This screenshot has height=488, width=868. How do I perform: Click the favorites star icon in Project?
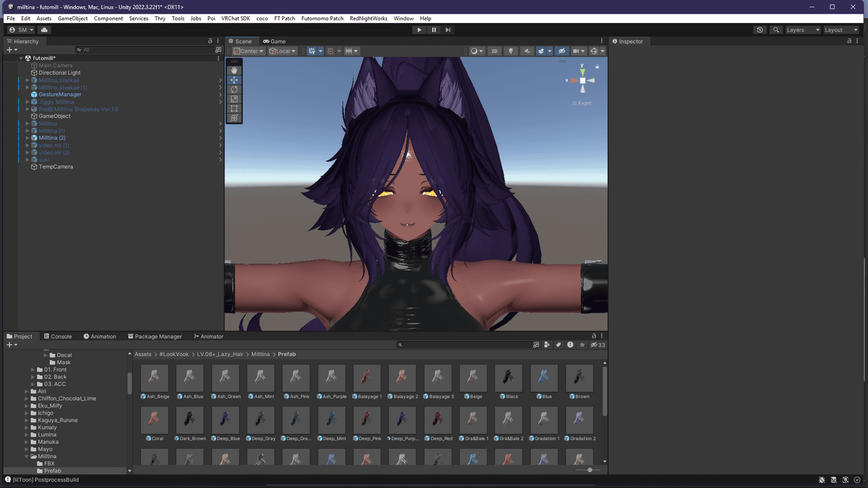[582, 345]
